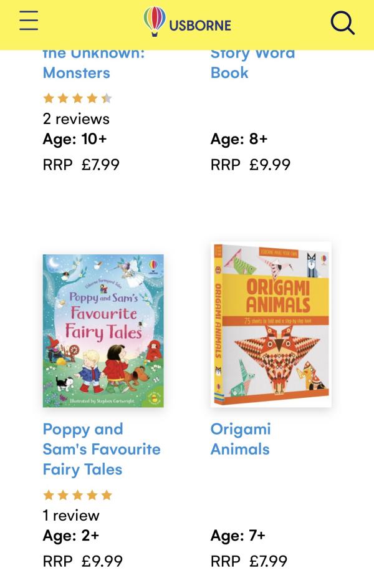Click the Usborne balloon logo
Image resolution: width=374 pixels, height=588 pixels.
click(x=155, y=22)
